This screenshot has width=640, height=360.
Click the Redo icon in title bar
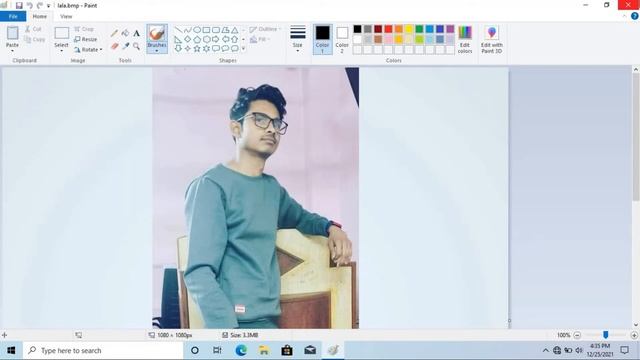pyautogui.click(x=40, y=5)
